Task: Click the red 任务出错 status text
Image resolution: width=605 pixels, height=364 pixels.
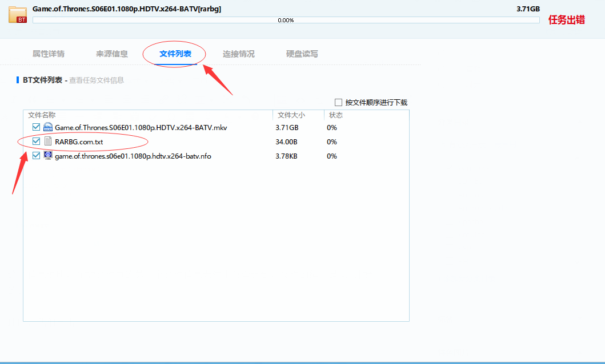Action: pyautogui.click(x=566, y=20)
